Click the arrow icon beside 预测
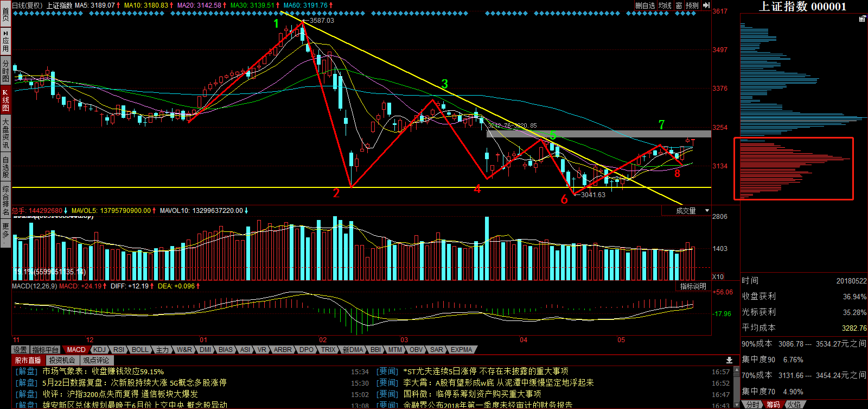Viewport: 868px width, 409px height. (706, 5)
